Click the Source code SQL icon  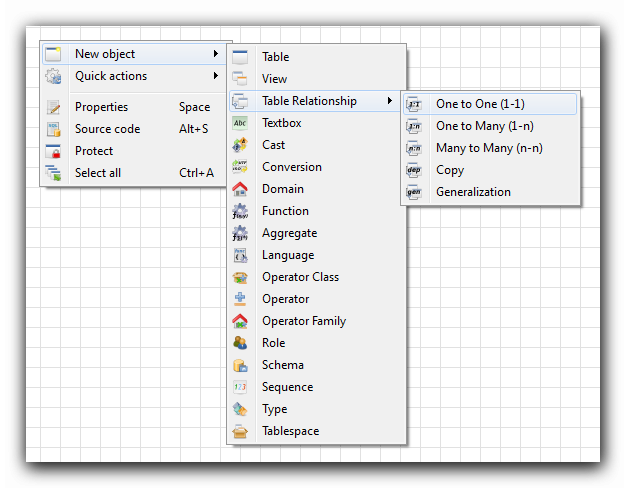[x=53, y=129]
